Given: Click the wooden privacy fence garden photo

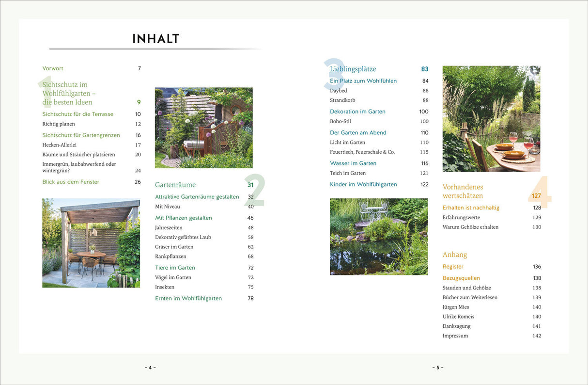Looking at the screenshot, I should coord(203,128).
